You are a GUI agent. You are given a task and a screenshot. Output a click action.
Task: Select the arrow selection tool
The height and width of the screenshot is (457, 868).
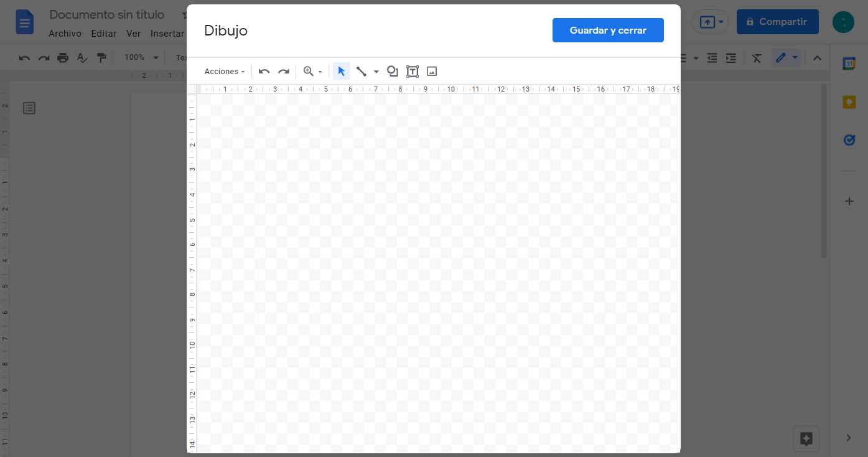coord(341,71)
